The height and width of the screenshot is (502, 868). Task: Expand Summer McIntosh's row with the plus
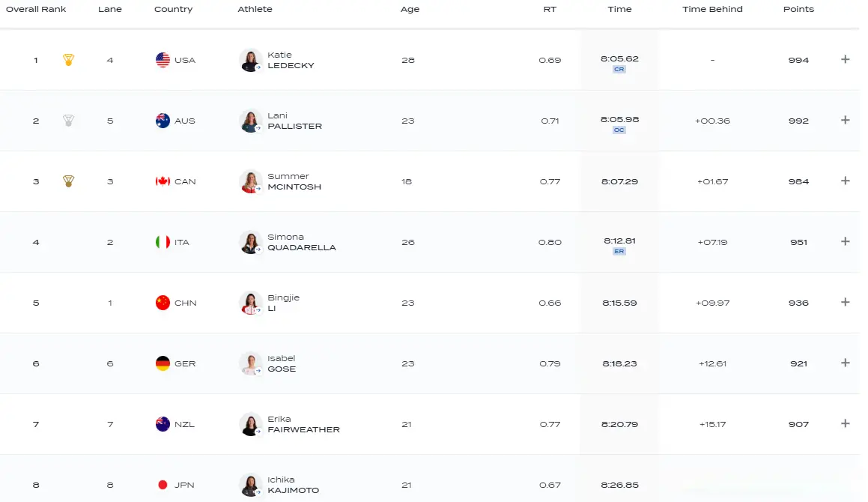846,181
